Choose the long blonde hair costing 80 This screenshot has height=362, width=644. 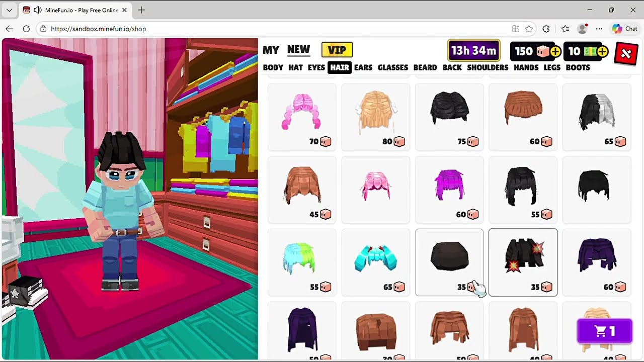point(376,117)
